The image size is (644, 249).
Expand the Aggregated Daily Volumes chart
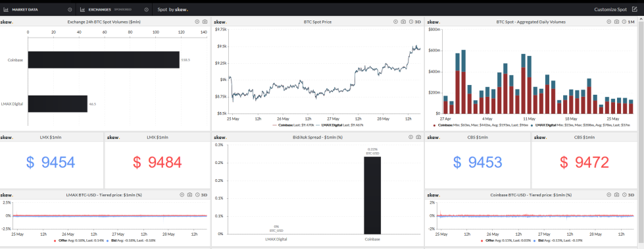point(609,22)
